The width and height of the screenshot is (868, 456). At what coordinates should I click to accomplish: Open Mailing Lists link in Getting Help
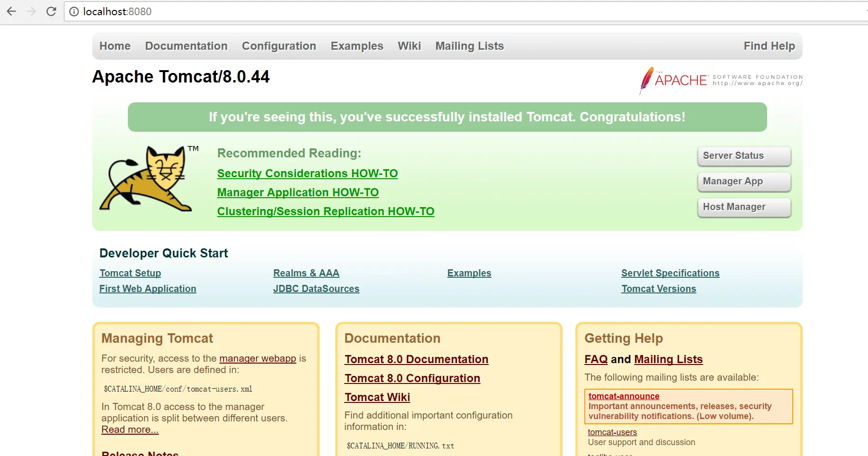coord(668,359)
